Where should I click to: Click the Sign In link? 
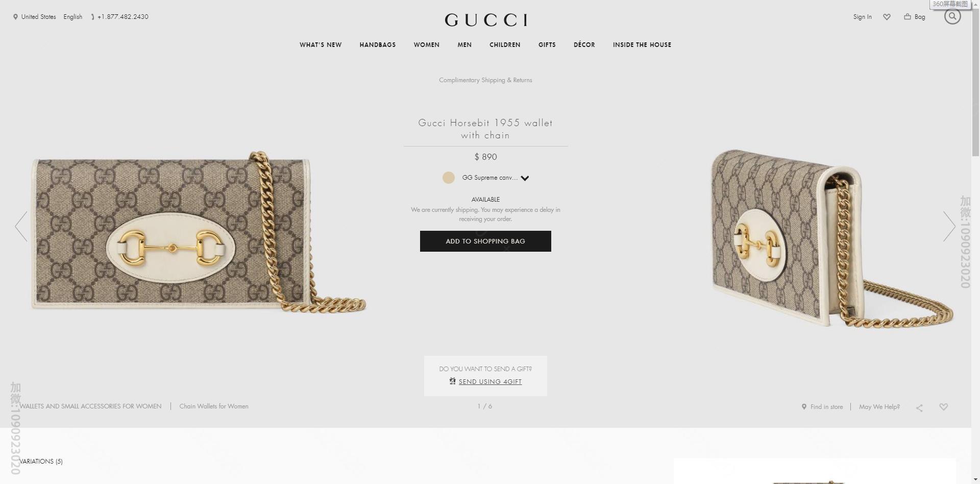pyautogui.click(x=863, y=17)
